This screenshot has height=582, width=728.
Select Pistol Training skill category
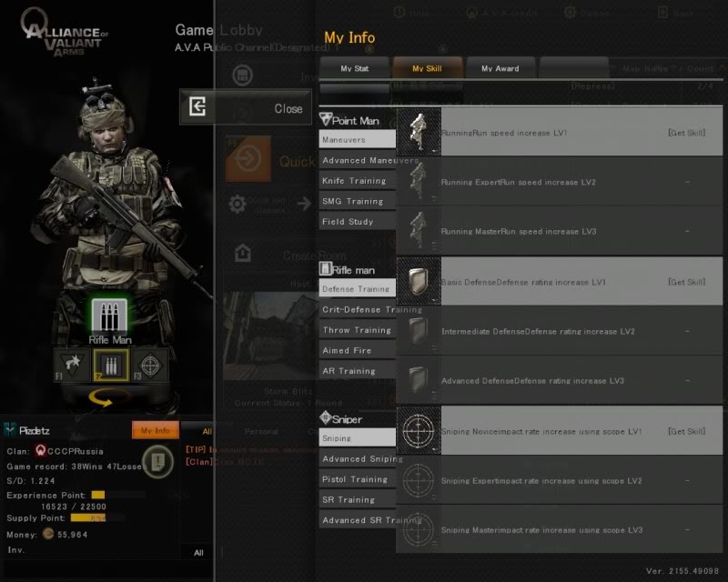[x=357, y=479]
